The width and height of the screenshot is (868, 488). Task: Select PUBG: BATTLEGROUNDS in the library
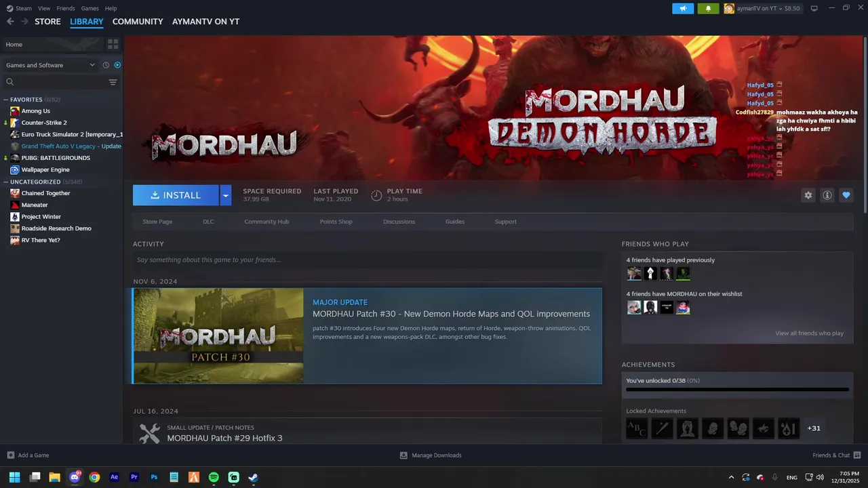pyautogui.click(x=56, y=158)
